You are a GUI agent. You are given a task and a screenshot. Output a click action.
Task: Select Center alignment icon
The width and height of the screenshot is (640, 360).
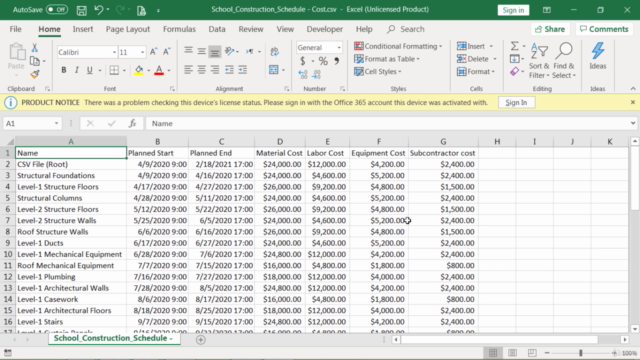pyautogui.click(x=202, y=70)
